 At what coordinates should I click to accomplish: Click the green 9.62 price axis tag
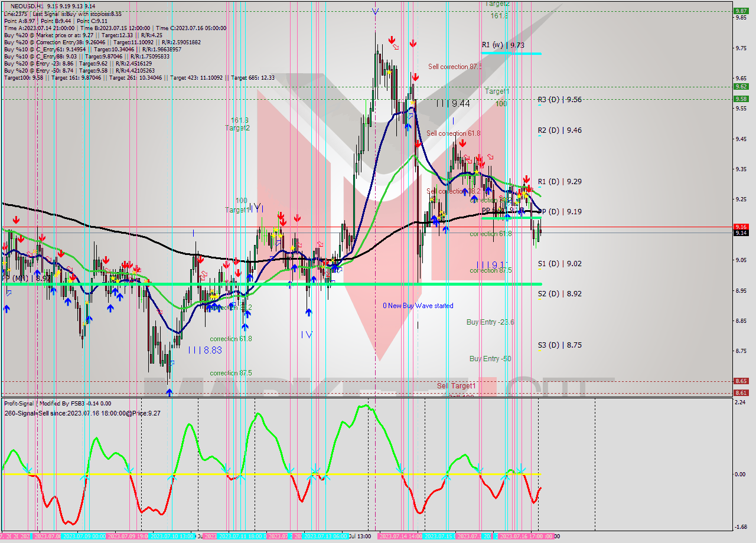[x=741, y=86]
